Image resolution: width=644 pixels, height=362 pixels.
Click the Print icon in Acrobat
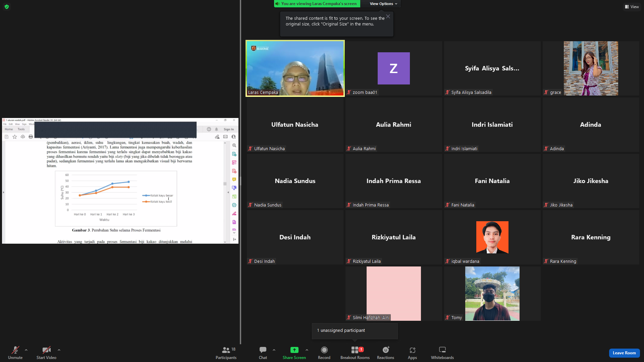(31, 137)
